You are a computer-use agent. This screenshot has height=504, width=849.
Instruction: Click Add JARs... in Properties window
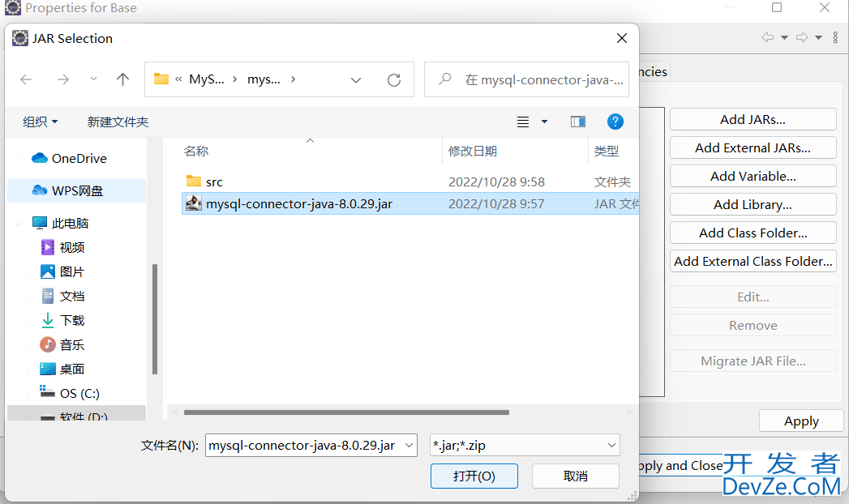coord(753,119)
